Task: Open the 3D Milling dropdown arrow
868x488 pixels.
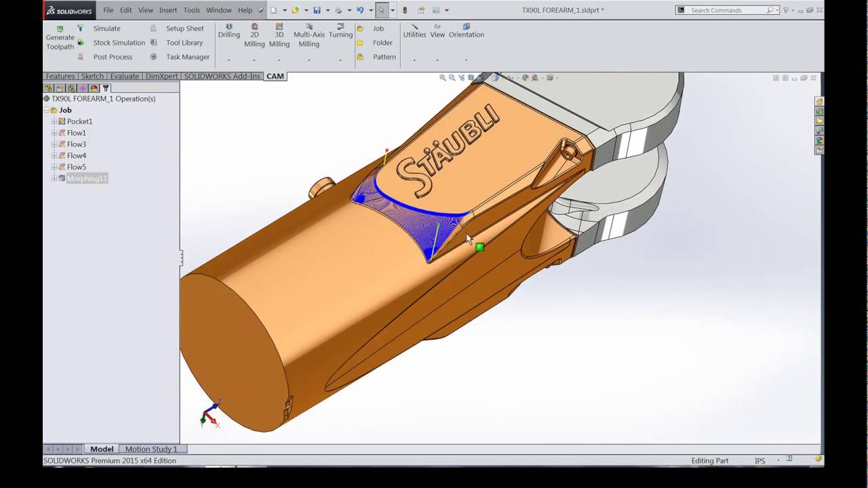Action: [279, 60]
